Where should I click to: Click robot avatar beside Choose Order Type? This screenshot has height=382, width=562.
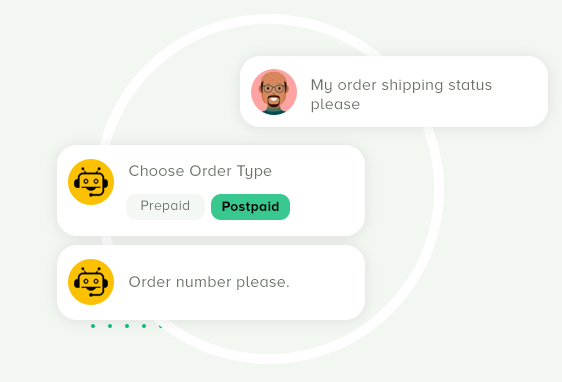tap(91, 182)
